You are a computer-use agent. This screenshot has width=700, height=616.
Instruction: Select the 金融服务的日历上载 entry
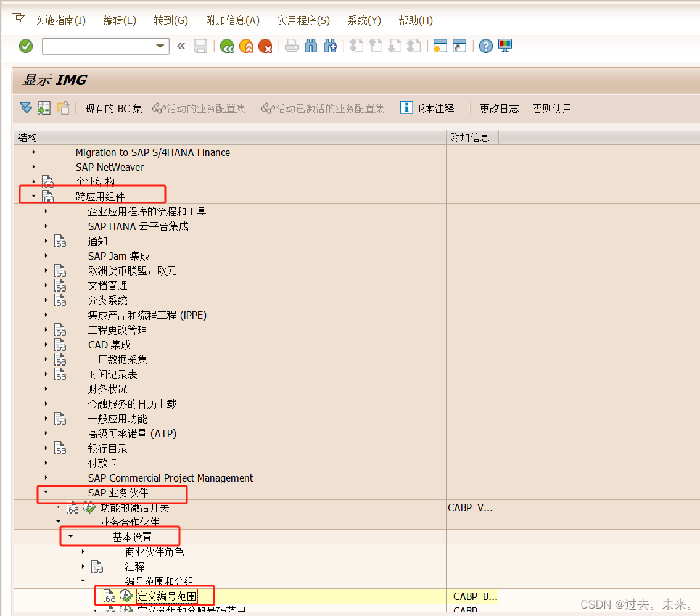(x=133, y=404)
